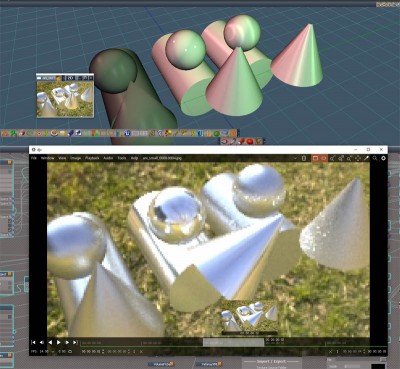Click the orange square icon ending the 3D app toolbar

[233, 133]
